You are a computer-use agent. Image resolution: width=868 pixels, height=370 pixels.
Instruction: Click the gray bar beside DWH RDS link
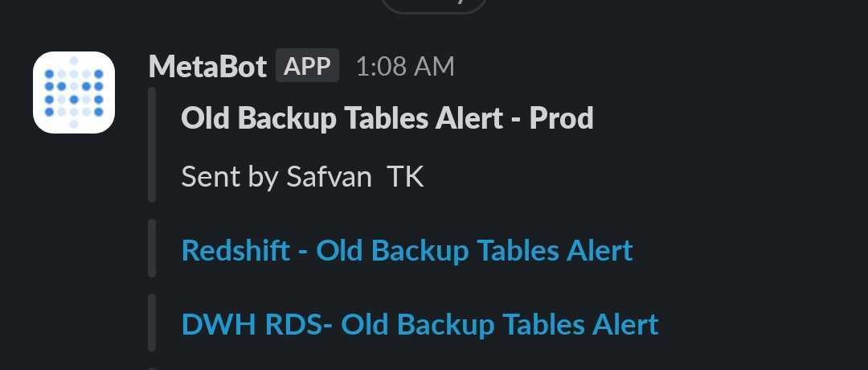pos(152,323)
